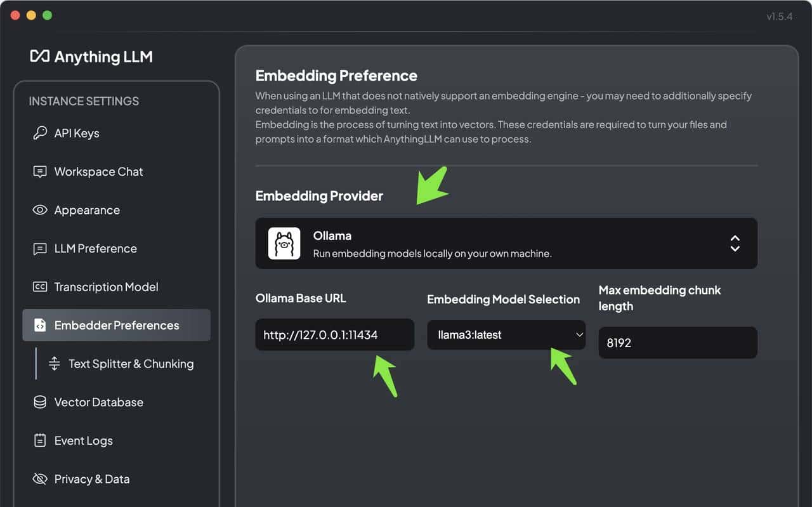This screenshot has width=812, height=507.
Task: Click the LLM Preference chat icon
Action: 40,249
